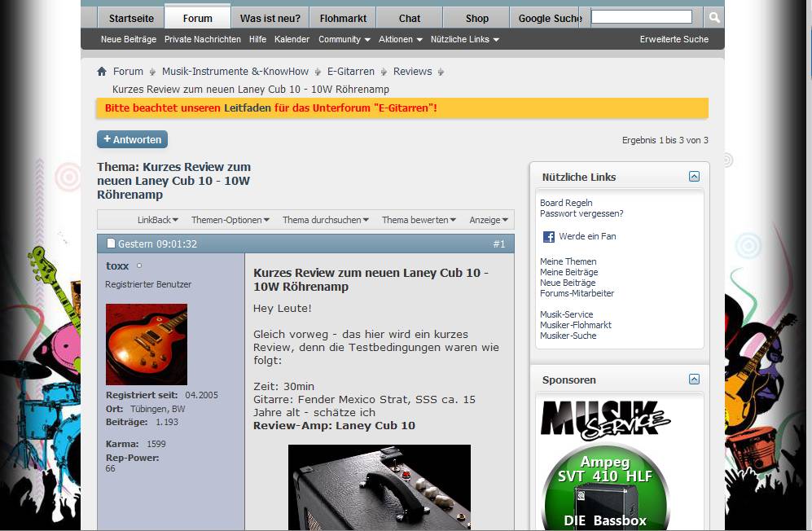Open the Themen-Optionen dropdown
This screenshot has height=531, width=812.
[230, 220]
